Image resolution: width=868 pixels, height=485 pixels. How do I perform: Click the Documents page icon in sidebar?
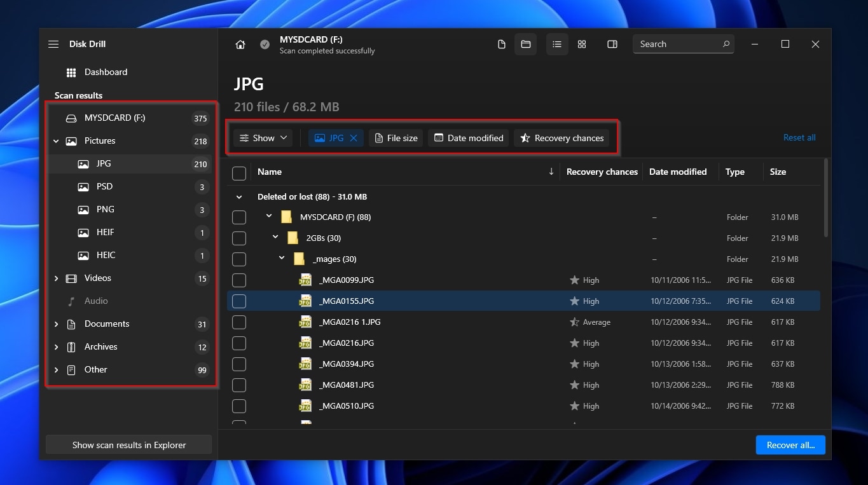point(72,324)
